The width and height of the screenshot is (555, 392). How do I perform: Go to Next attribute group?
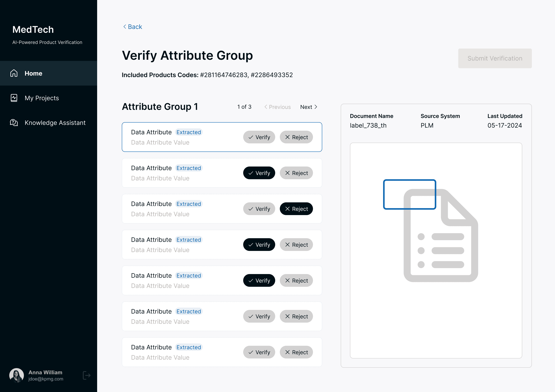point(309,107)
